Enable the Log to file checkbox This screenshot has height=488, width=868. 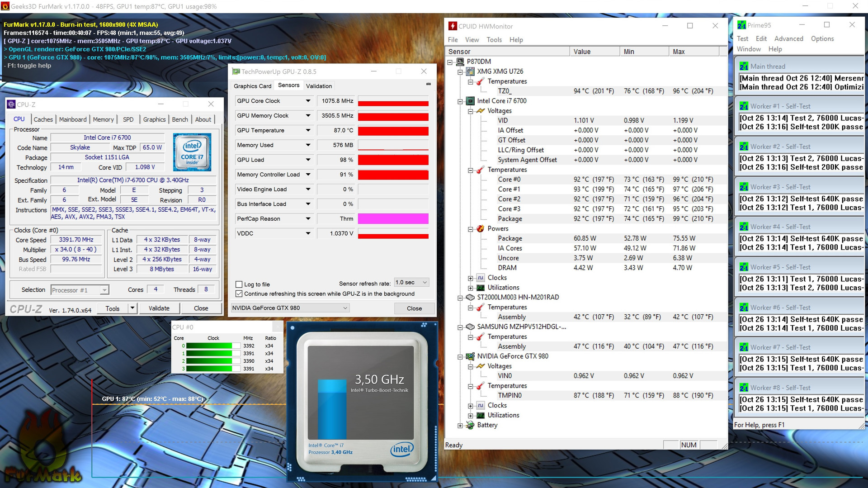(x=239, y=284)
